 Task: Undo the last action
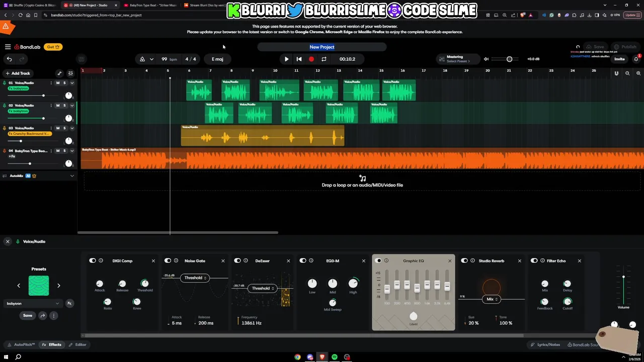9,59
